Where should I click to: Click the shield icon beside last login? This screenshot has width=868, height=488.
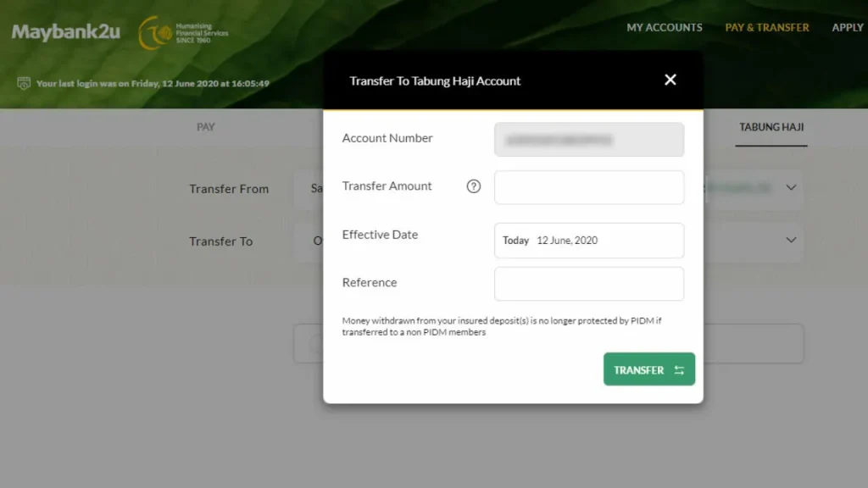(x=24, y=84)
